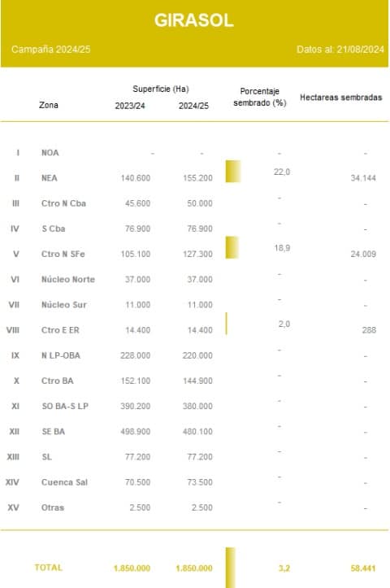Click the thin Ctro E ER bar
This screenshot has width=390, height=588.
click(227, 324)
